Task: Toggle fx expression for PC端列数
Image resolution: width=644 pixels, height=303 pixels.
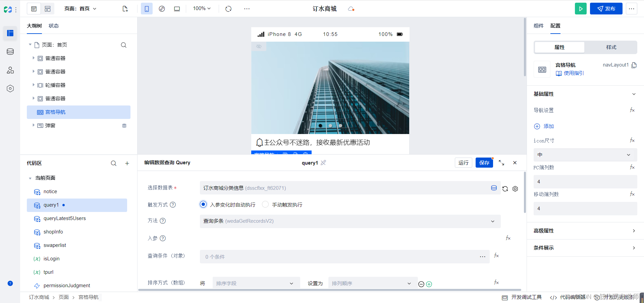Action: click(x=632, y=167)
